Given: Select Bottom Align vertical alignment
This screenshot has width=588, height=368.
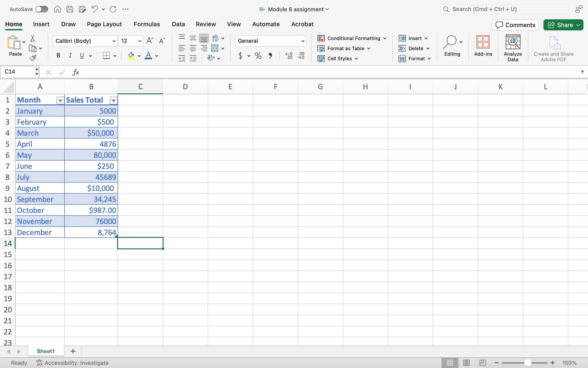Looking at the screenshot, I should tap(204, 38).
